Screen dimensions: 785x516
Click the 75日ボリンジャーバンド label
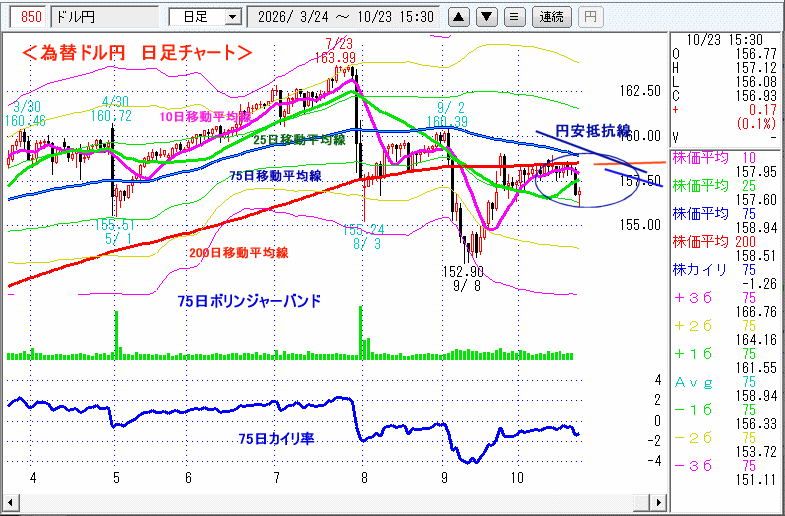(x=249, y=301)
